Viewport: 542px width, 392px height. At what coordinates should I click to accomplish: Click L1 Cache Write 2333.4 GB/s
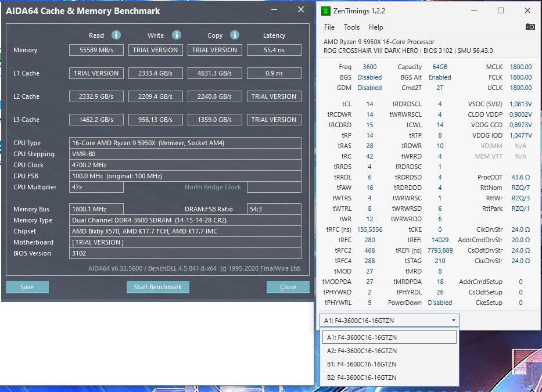[x=156, y=73]
